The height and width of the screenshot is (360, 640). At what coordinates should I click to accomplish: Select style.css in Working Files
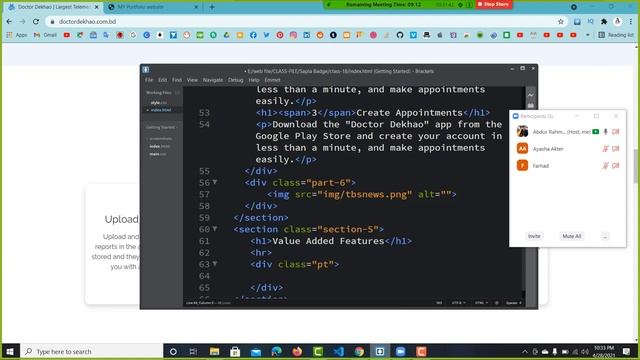pyautogui.click(x=158, y=103)
